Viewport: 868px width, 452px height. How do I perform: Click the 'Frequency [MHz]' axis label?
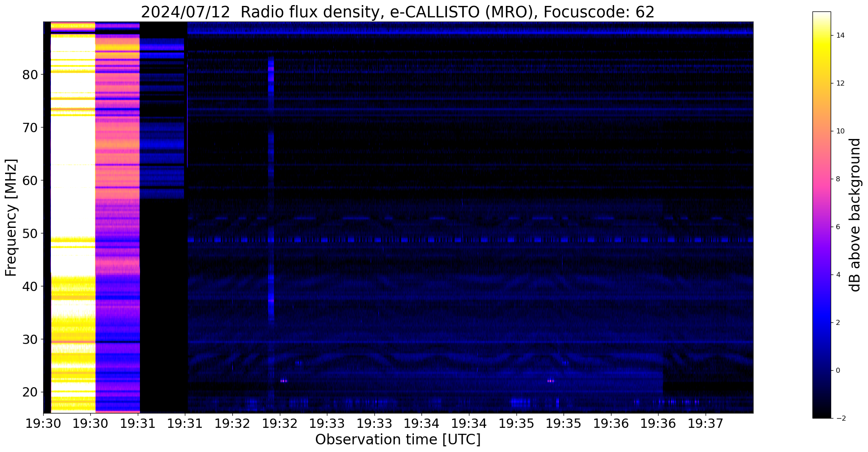coord(11,217)
